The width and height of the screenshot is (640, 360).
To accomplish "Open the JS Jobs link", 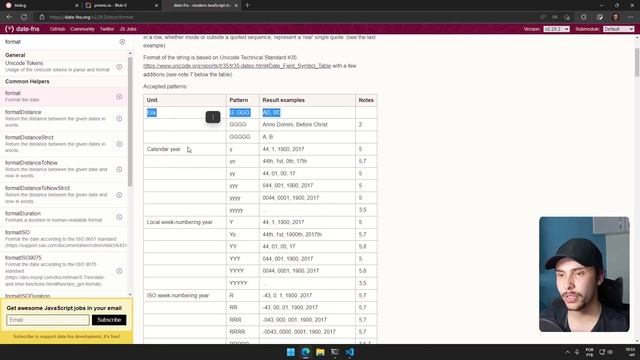I will [128, 29].
